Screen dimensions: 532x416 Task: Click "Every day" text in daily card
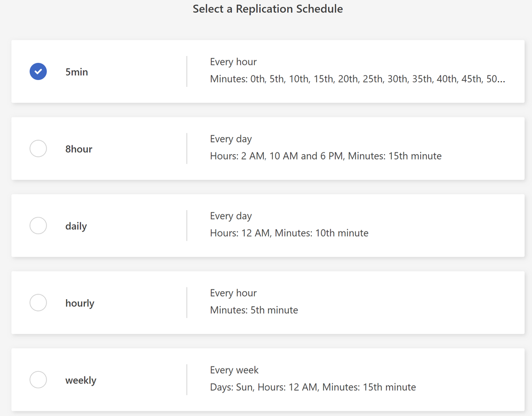pos(231,216)
